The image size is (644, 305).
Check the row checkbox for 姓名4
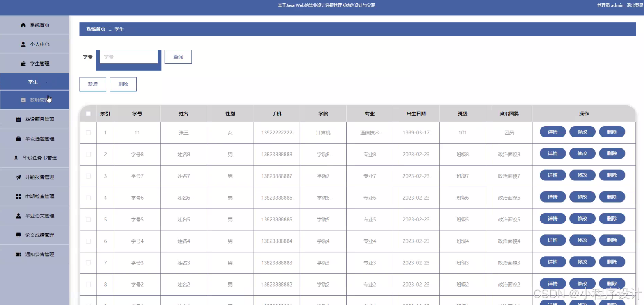pos(88,241)
